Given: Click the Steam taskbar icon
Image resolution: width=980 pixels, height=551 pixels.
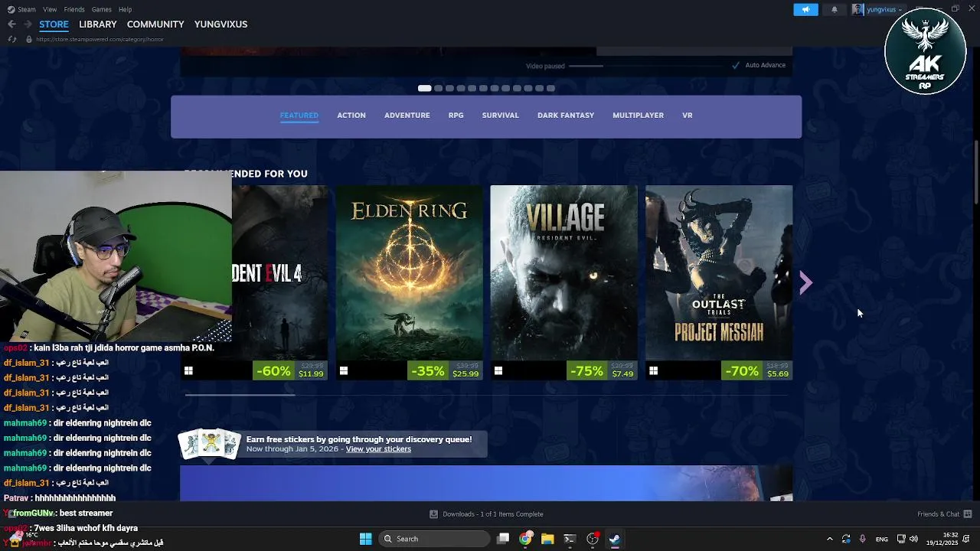Looking at the screenshot, I should 614,539.
